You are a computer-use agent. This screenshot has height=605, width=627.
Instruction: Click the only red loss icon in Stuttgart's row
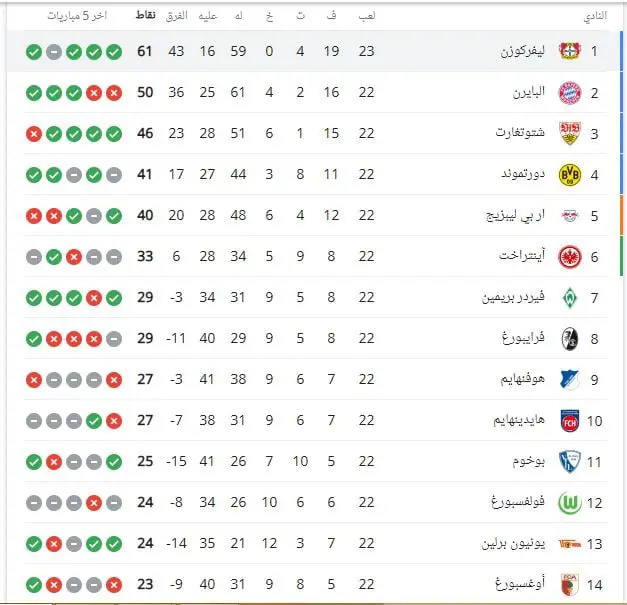click(x=34, y=134)
